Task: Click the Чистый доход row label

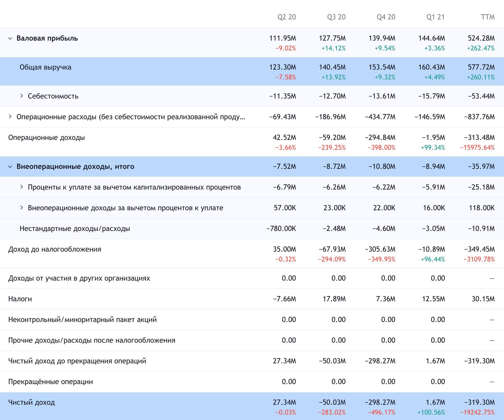Action: click(32, 402)
